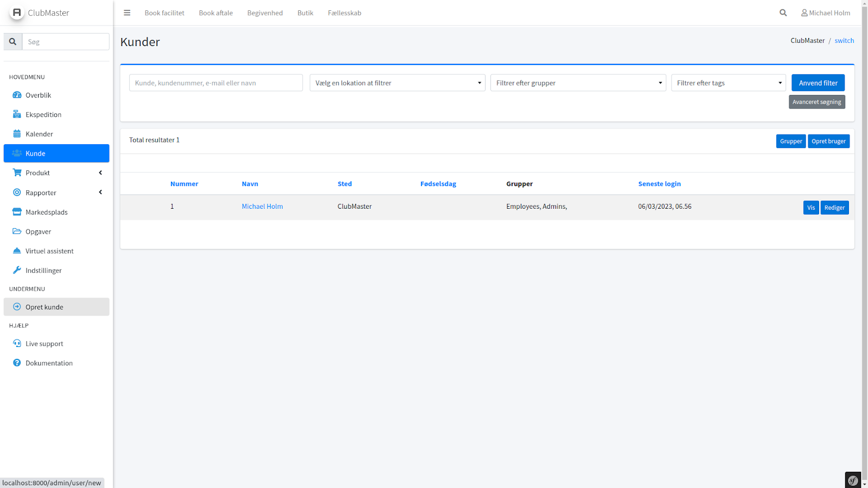Click the Anvend filter button
868x488 pixels.
818,83
